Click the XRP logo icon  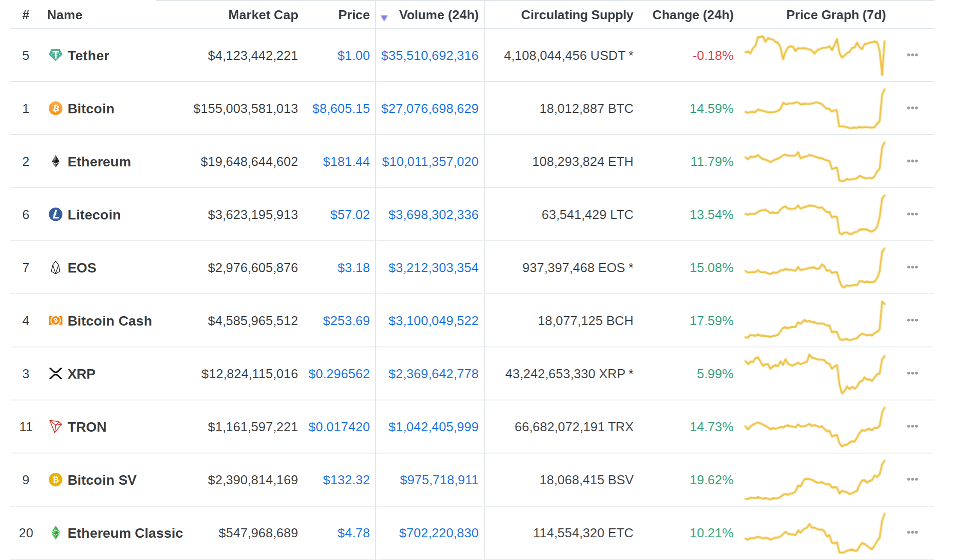(55, 373)
